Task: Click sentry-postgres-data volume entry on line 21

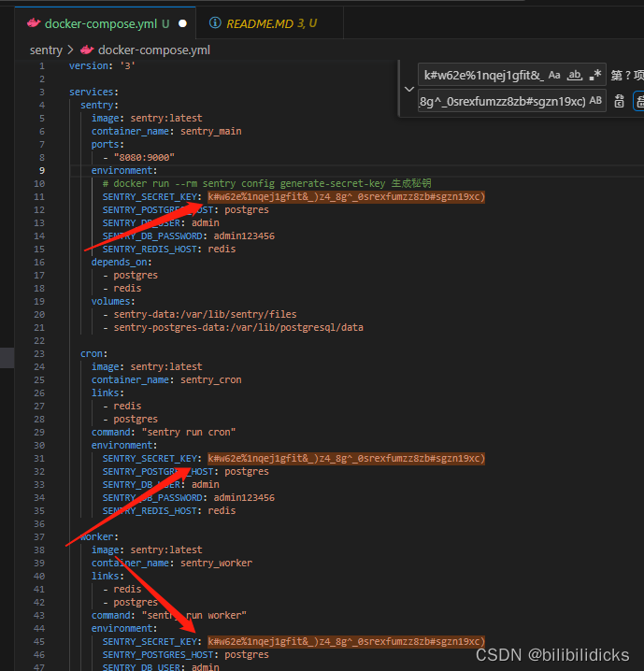Action: [x=238, y=327]
